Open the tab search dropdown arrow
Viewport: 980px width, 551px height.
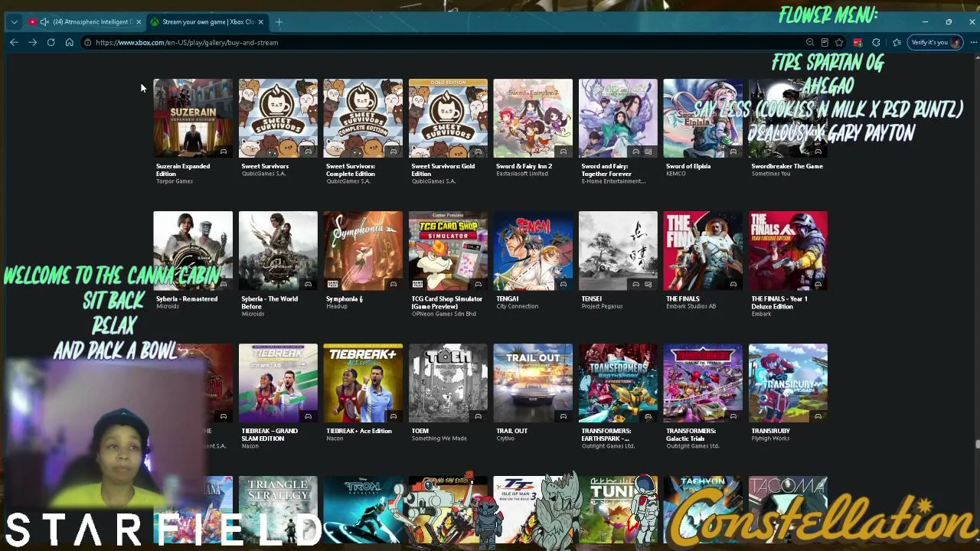coord(14,22)
